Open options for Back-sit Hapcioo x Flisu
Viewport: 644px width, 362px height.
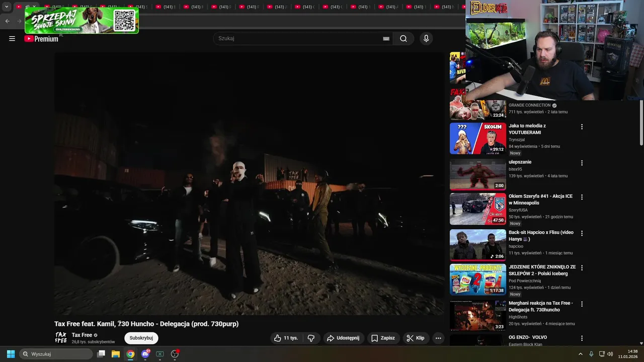582,233
